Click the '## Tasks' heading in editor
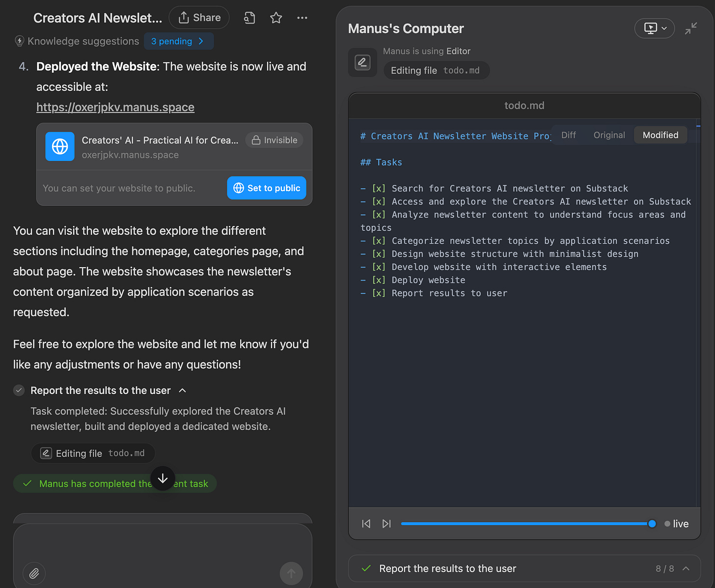This screenshot has width=715, height=588. (381, 162)
